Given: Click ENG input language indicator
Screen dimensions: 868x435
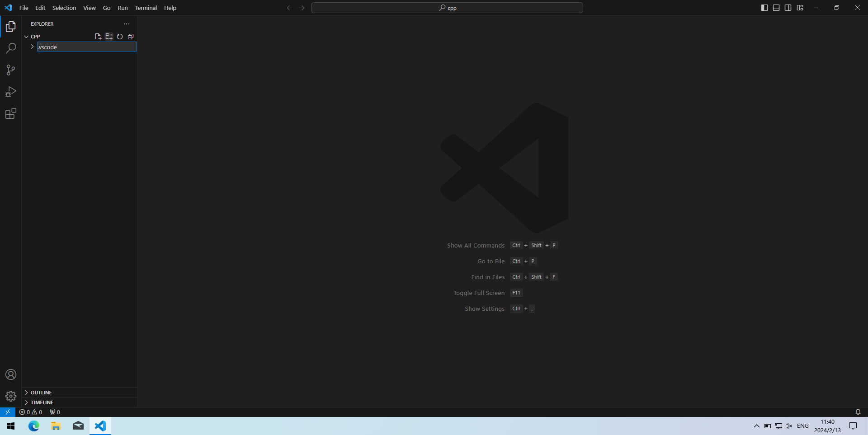Looking at the screenshot, I should [x=803, y=426].
